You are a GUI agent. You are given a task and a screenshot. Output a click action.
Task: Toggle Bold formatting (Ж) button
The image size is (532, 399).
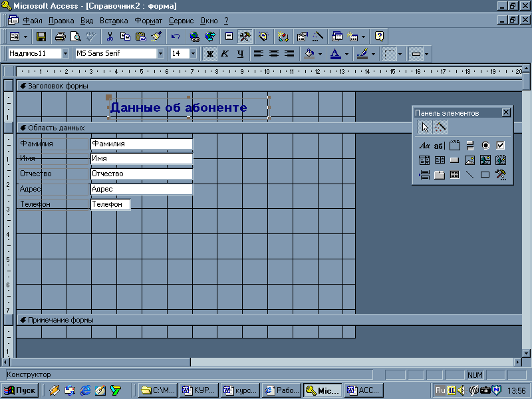[x=210, y=54]
